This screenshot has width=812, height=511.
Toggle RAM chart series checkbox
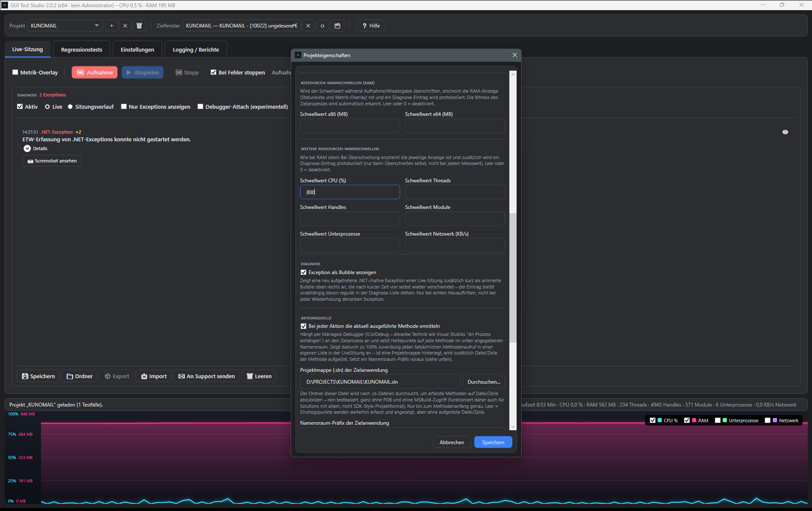coord(687,420)
